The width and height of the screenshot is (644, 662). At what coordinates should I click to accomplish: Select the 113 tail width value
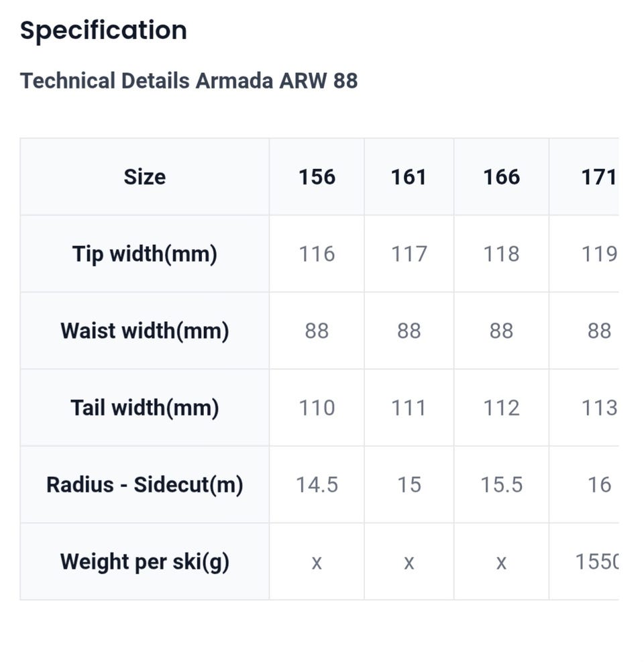(598, 408)
